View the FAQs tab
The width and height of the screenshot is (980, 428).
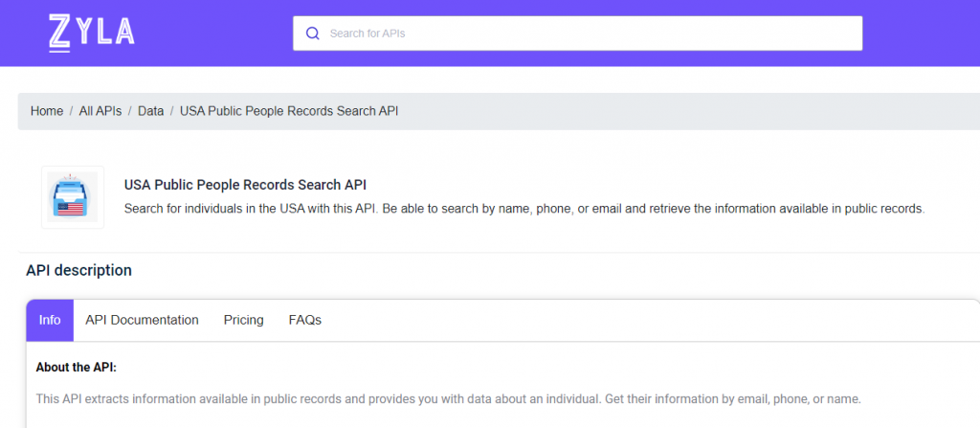pos(305,321)
